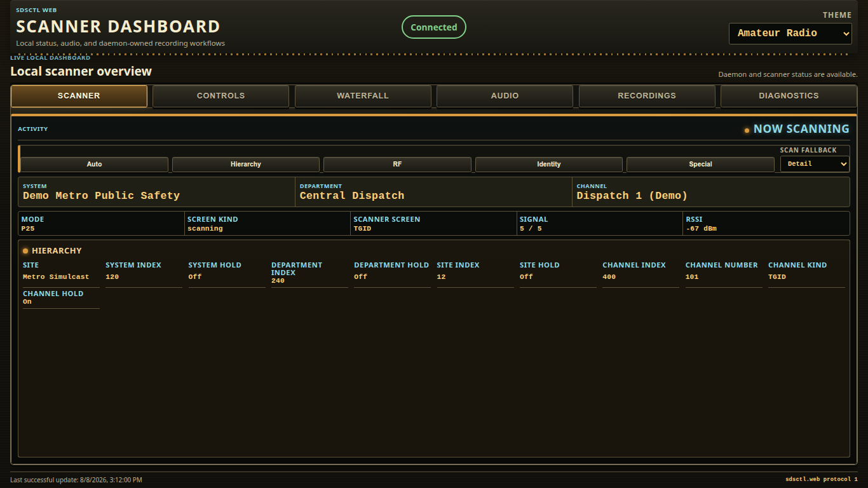Screen dimensions: 868x488
Task: Click the Signal value 5 / 5
Action: tap(531, 228)
